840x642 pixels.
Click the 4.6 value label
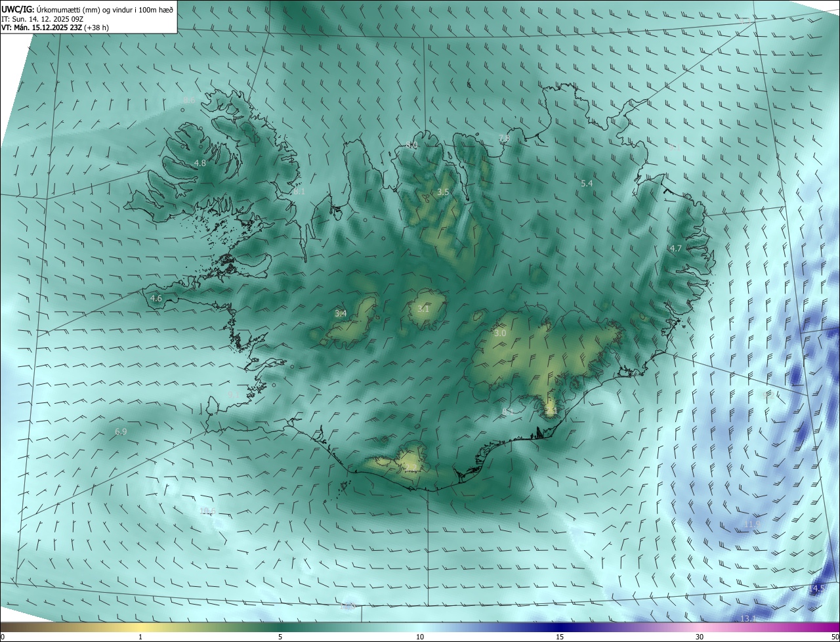[156, 298]
